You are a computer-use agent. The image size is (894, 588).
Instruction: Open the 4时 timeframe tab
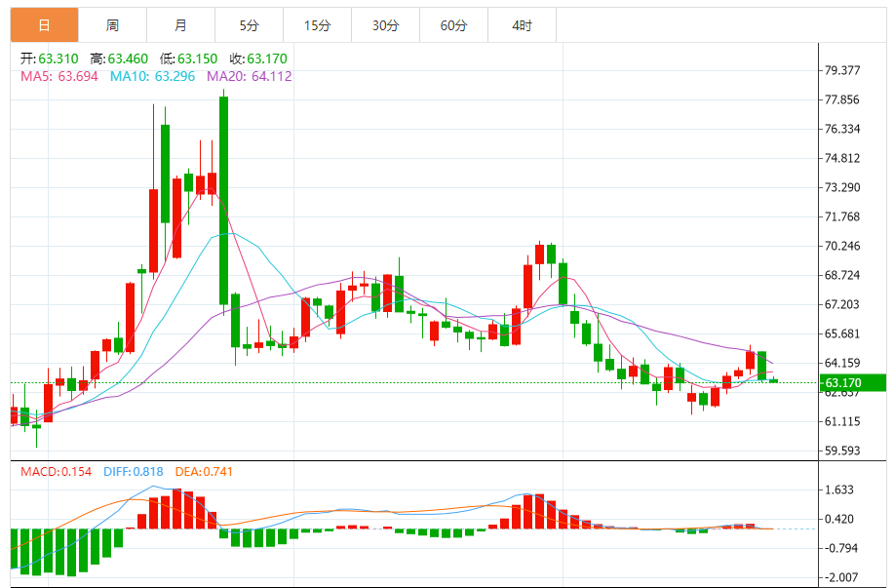(x=523, y=25)
